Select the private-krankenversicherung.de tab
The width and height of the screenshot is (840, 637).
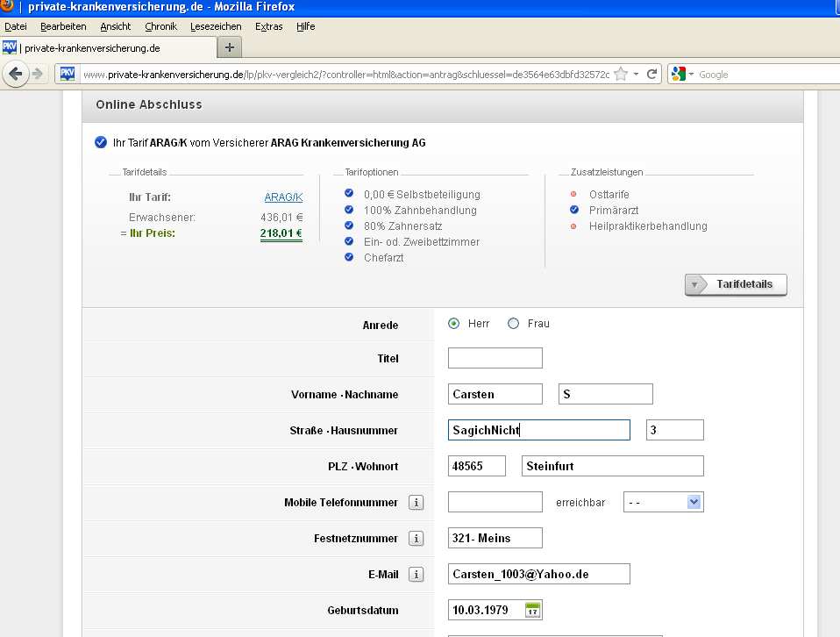[108, 47]
